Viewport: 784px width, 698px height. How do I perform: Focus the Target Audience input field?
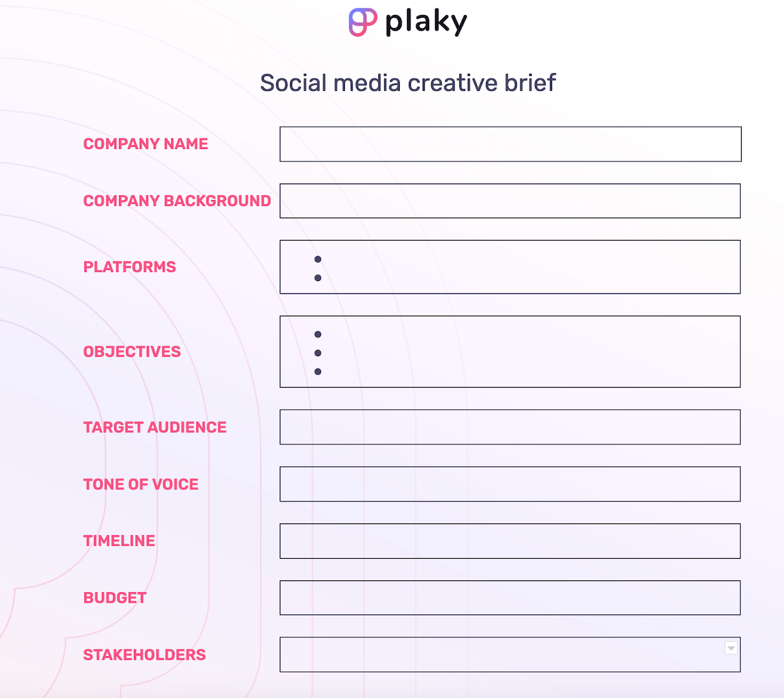point(510,427)
